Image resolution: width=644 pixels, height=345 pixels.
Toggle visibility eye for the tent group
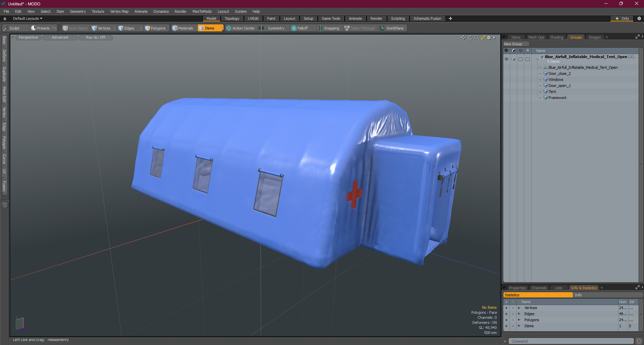click(506, 59)
